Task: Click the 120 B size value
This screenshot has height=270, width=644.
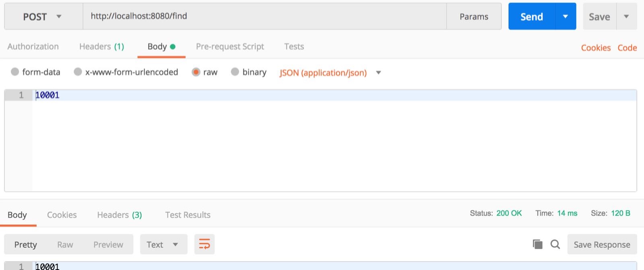Action: [620, 213]
